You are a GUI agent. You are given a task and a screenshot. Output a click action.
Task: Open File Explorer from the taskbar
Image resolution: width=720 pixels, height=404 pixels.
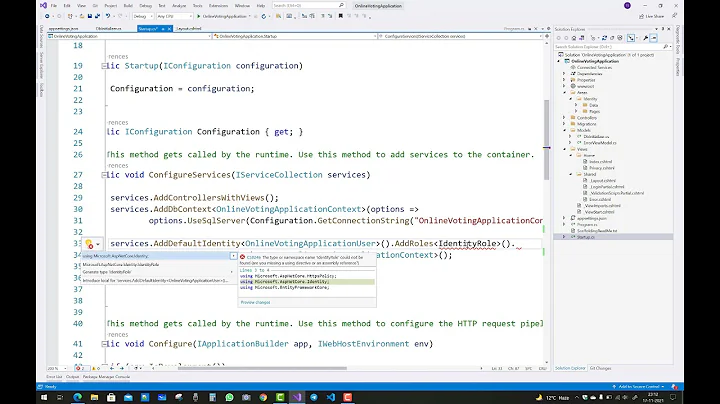pyautogui.click(x=94, y=397)
